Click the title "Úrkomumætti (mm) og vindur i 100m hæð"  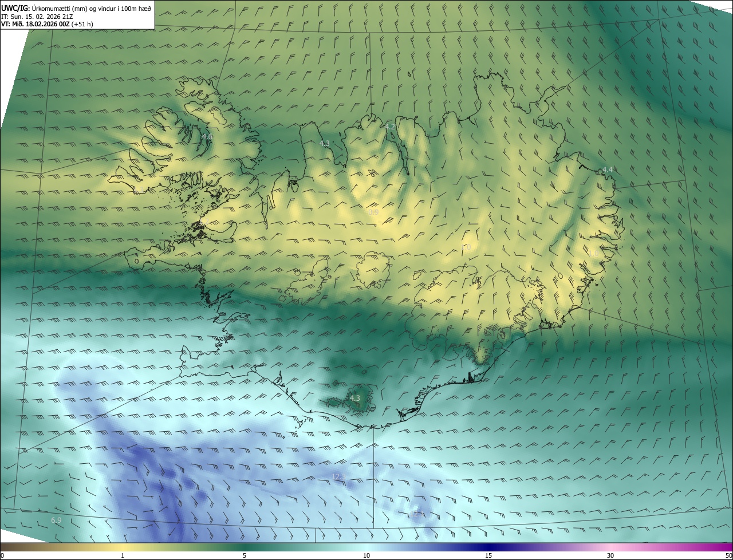pos(91,8)
